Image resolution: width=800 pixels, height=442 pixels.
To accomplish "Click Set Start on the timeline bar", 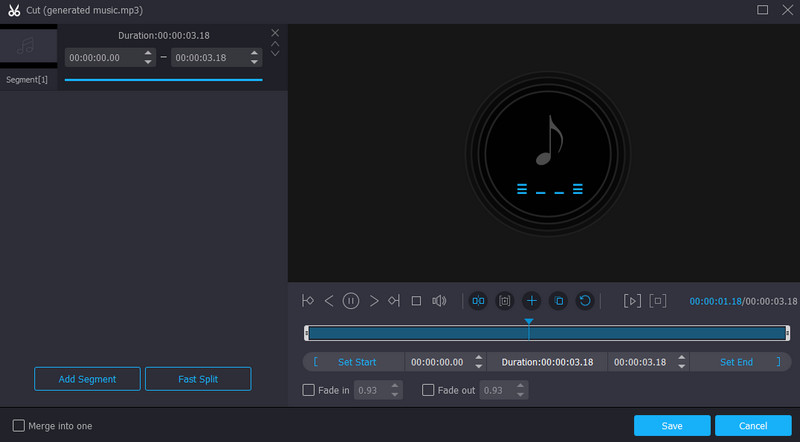I will (x=356, y=362).
